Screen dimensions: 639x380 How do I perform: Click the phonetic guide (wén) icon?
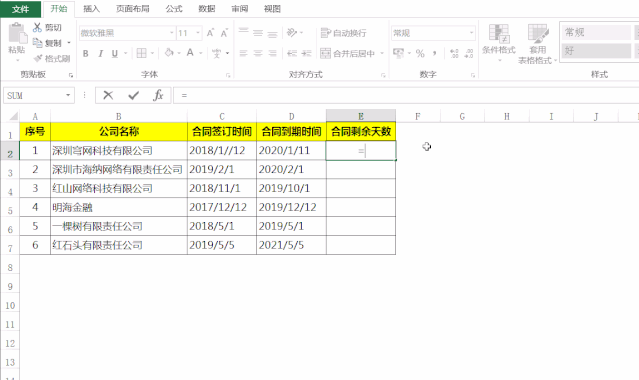216,53
